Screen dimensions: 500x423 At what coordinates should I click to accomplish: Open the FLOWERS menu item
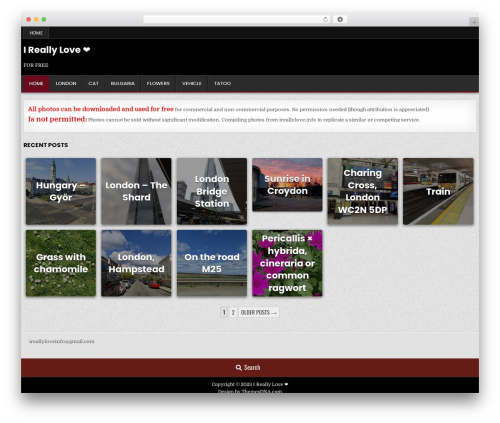[x=158, y=83]
